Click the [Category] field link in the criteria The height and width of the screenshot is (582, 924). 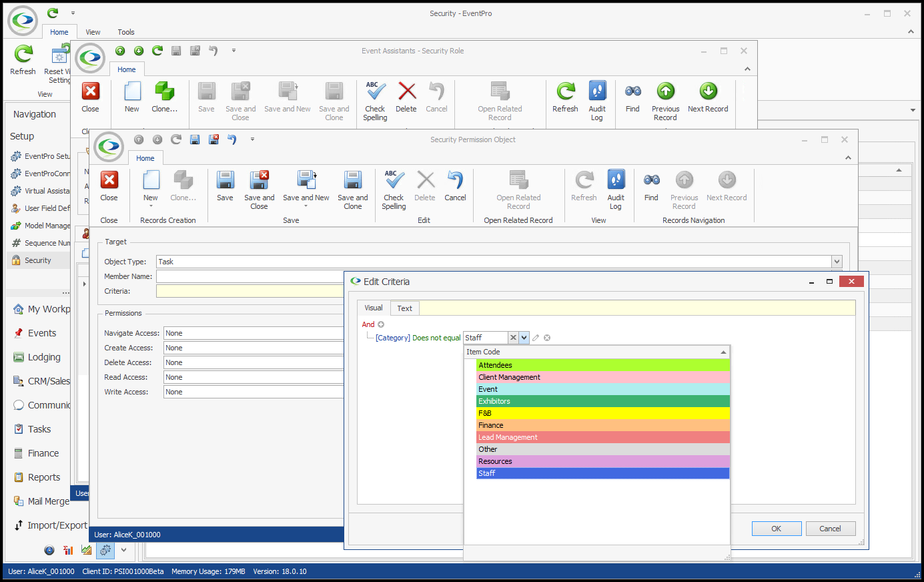point(393,338)
